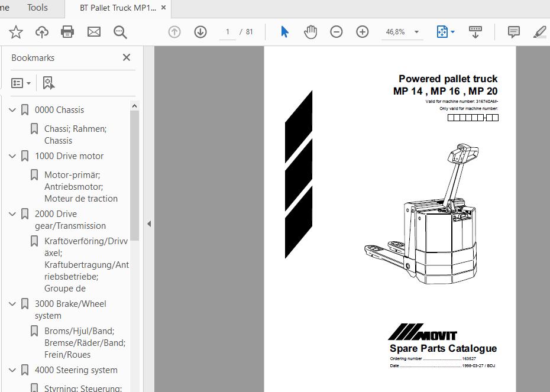Click the MOVIT logo on the page

(423, 332)
